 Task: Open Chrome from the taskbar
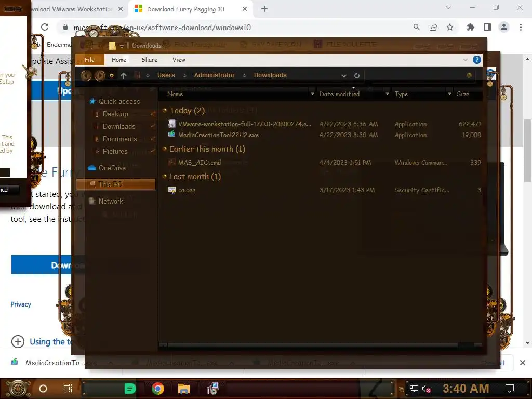(x=158, y=389)
